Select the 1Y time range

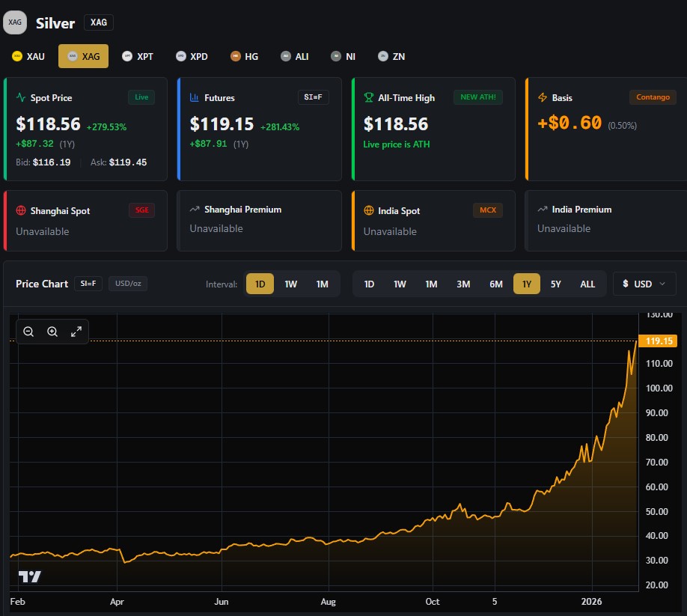(x=527, y=284)
